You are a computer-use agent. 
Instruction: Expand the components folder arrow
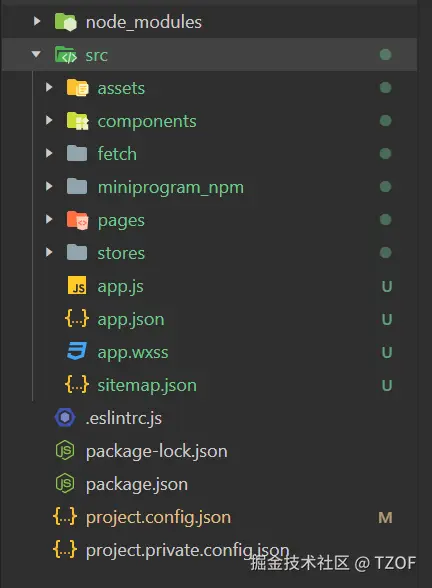[x=49, y=120]
